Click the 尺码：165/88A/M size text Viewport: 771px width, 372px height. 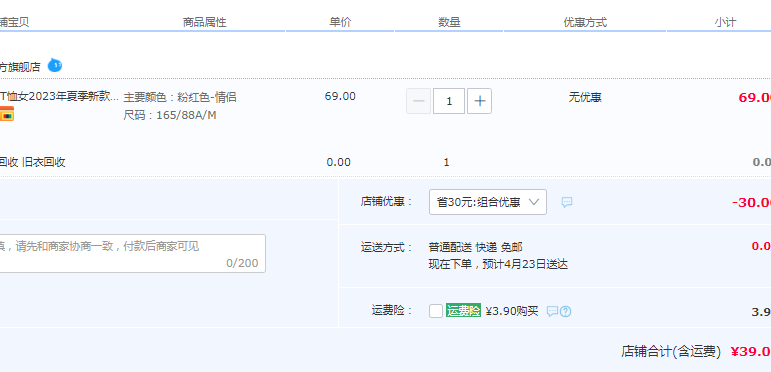[x=170, y=115]
